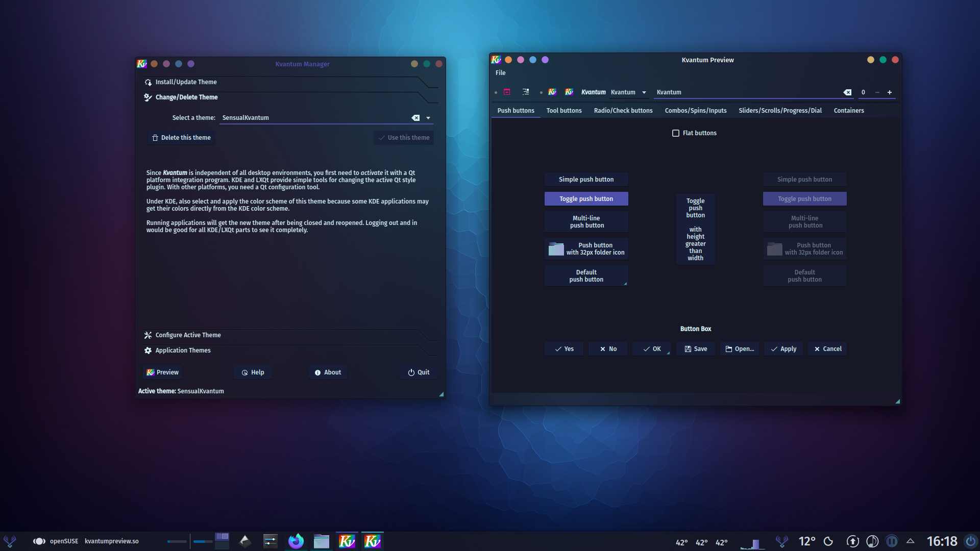
Task: Click Cancel in the Button Box
Action: [x=827, y=349]
